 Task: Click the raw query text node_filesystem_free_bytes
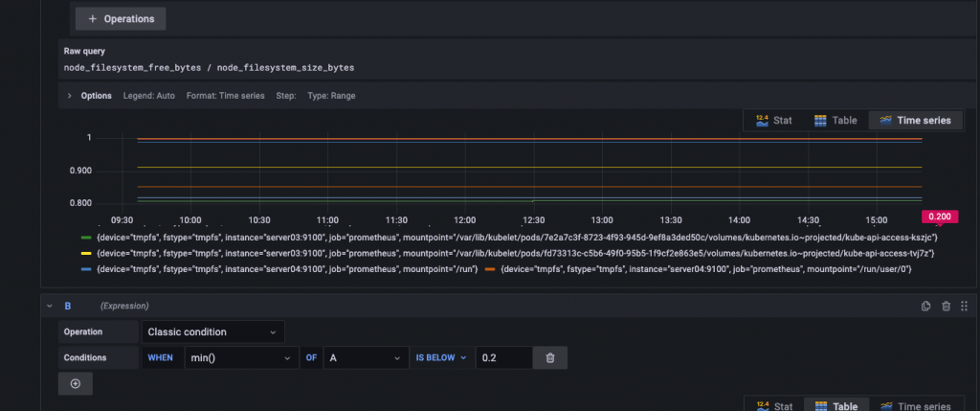pyautogui.click(x=132, y=68)
